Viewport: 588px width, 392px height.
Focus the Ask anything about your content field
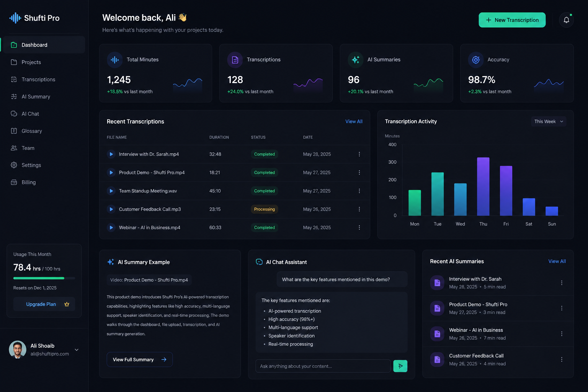[323, 366]
